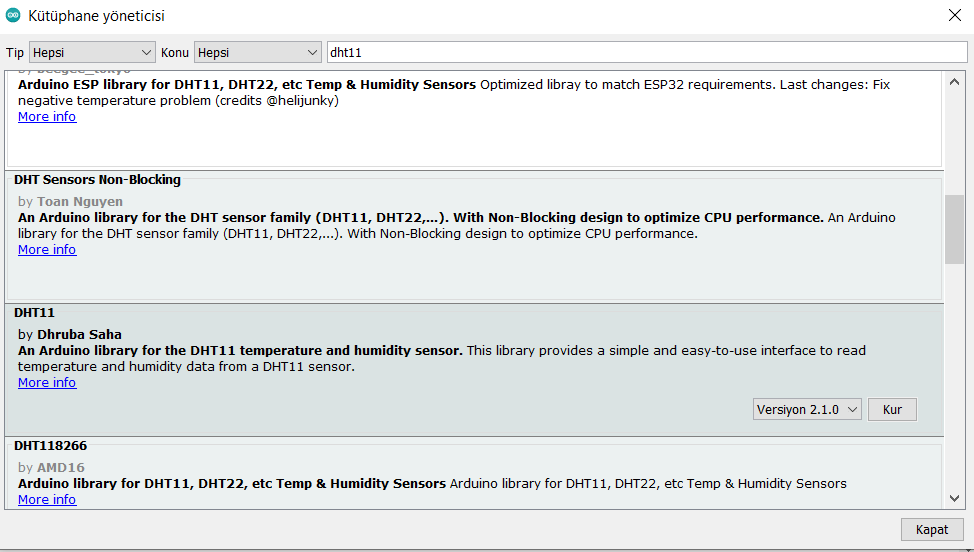This screenshot has height=552, width=974.
Task: Close the Kütüphane yöneticisi window
Action: 954,15
